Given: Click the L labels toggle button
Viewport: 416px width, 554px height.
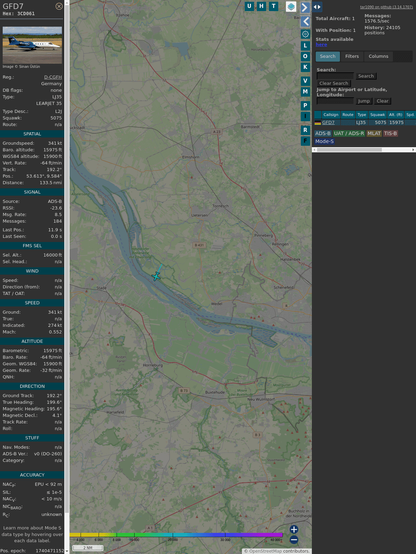Looking at the screenshot, I should pyautogui.click(x=305, y=46).
